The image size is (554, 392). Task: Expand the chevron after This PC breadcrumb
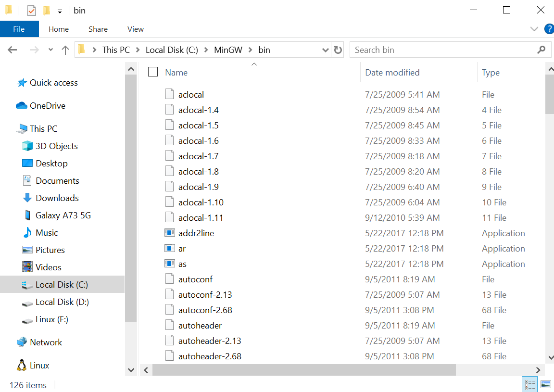point(138,50)
